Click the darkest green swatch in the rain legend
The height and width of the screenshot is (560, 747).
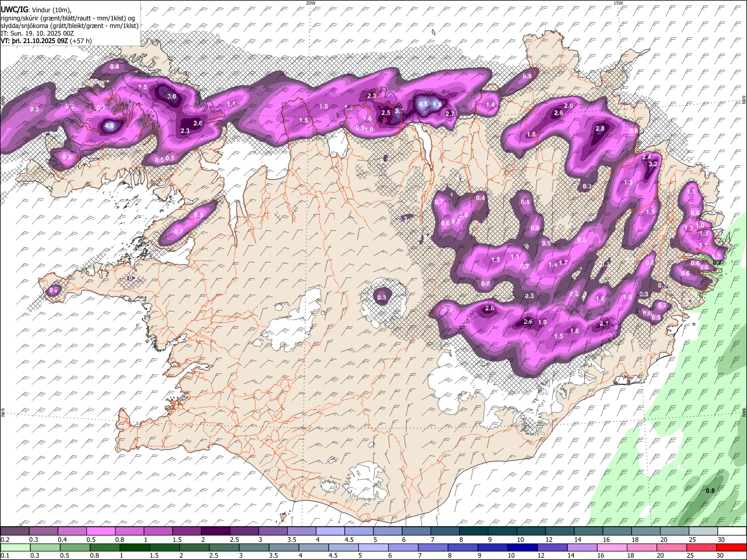tap(134, 547)
